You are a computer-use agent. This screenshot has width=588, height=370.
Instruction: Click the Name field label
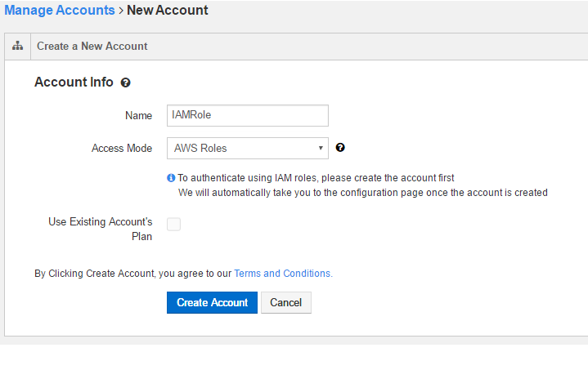138,115
